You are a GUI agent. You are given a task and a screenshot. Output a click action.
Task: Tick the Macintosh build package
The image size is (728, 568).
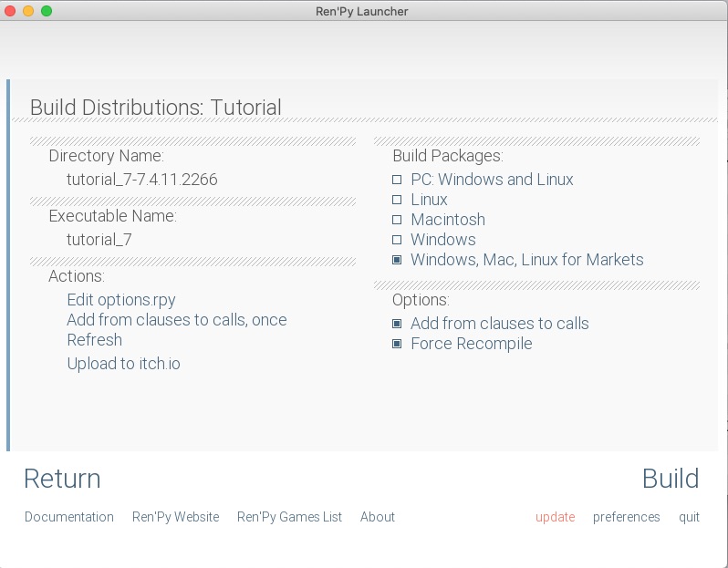tap(397, 220)
